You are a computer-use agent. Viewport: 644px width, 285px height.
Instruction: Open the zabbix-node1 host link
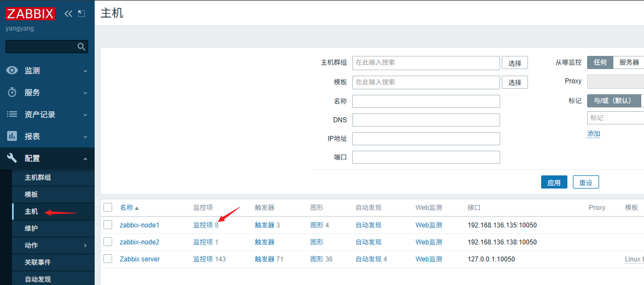pos(139,225)
